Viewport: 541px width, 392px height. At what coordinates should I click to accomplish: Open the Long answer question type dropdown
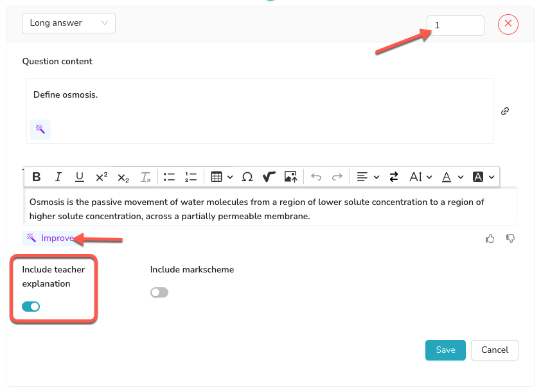pos(69,23)
